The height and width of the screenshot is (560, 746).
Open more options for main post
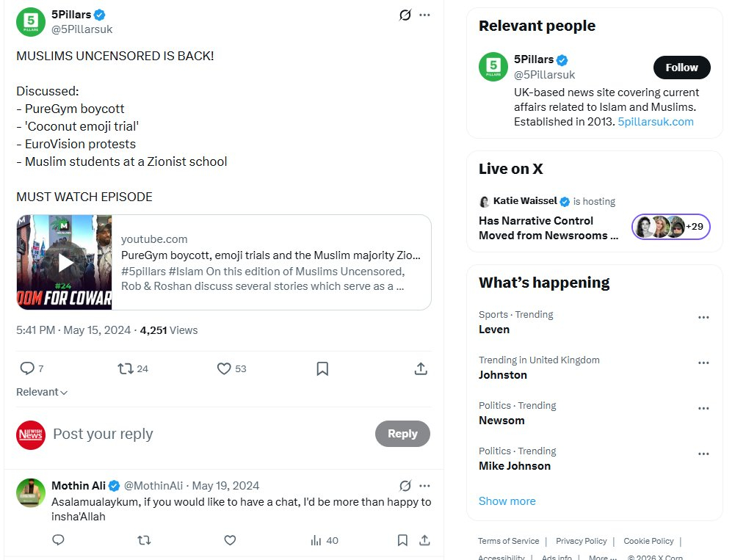click(x=424, y=15)
